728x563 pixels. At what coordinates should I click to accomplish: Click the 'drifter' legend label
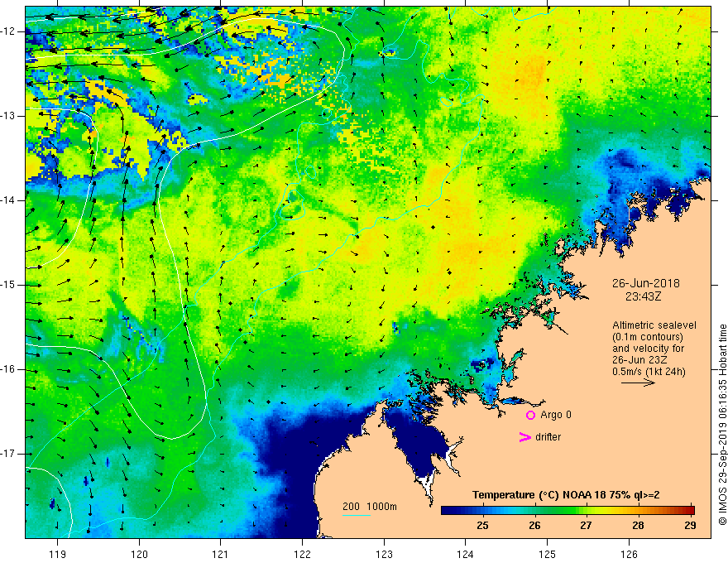[548, 437]
